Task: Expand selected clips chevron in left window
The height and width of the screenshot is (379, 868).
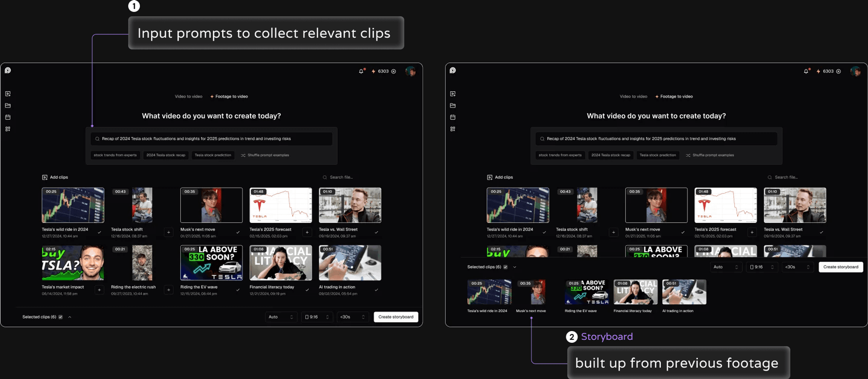Action: click(x=70, y=317)
